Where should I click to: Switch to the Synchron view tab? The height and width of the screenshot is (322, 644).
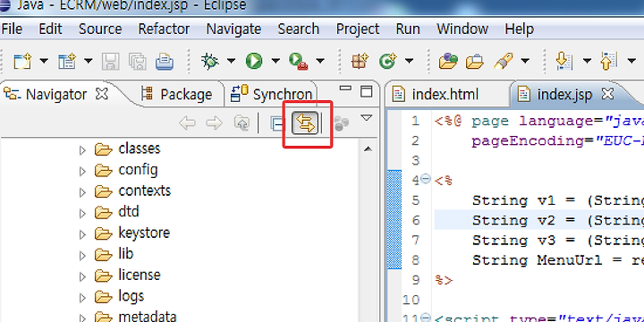[x=272, y=95]
